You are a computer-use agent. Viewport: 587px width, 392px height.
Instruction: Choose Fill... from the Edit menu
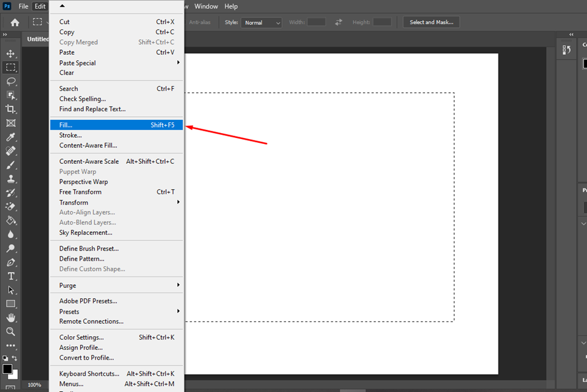click(x=116, y=125)
